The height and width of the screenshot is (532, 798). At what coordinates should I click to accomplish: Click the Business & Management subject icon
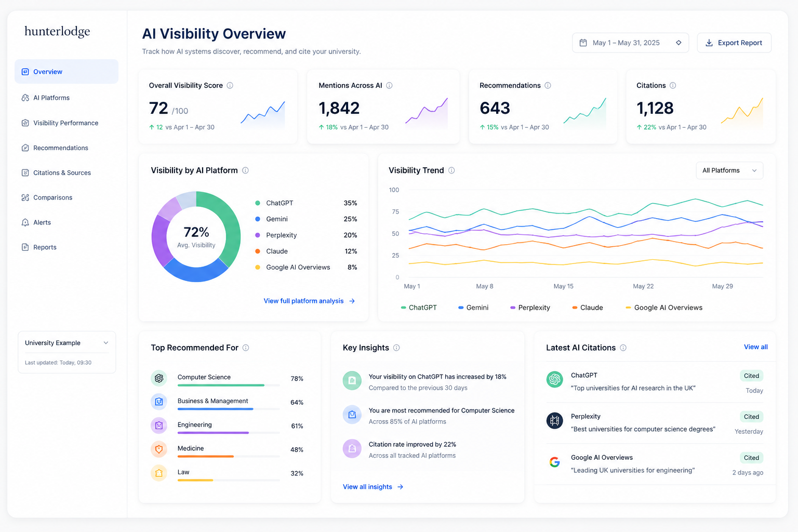[x=159, y=402]
